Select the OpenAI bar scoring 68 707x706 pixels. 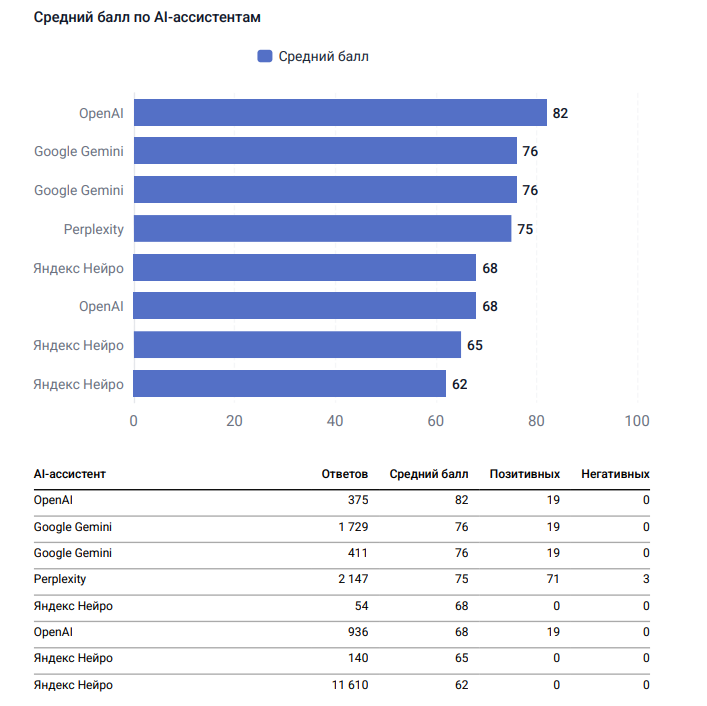click(305, 306)
